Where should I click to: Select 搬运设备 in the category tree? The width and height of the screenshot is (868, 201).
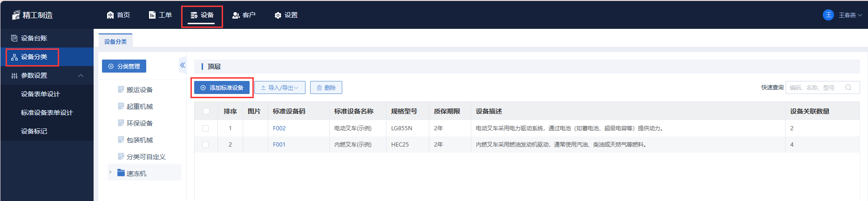[x=140, y=89]
